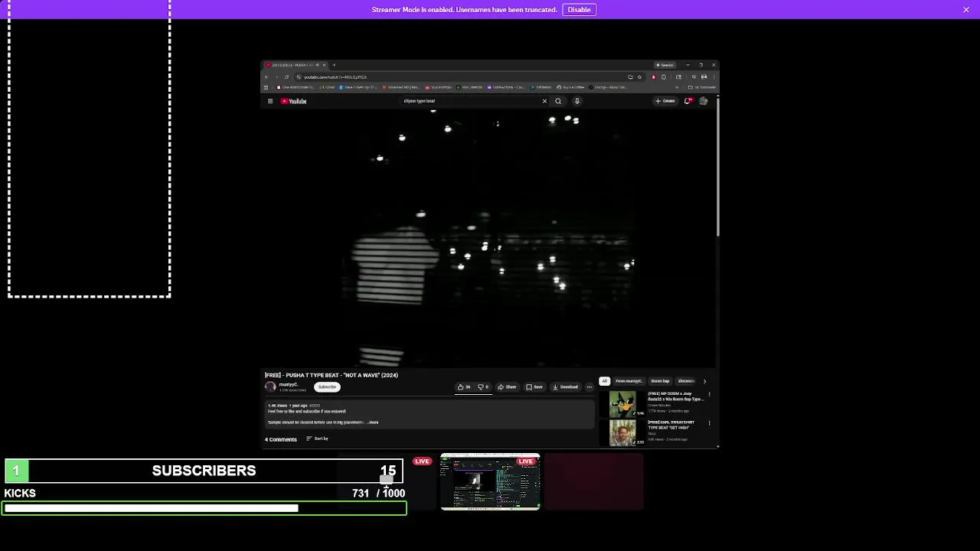This screenshot has width=980, height=551.
Task: Click the SUBSCRIBERS counter label
Action: click(204, 471)
